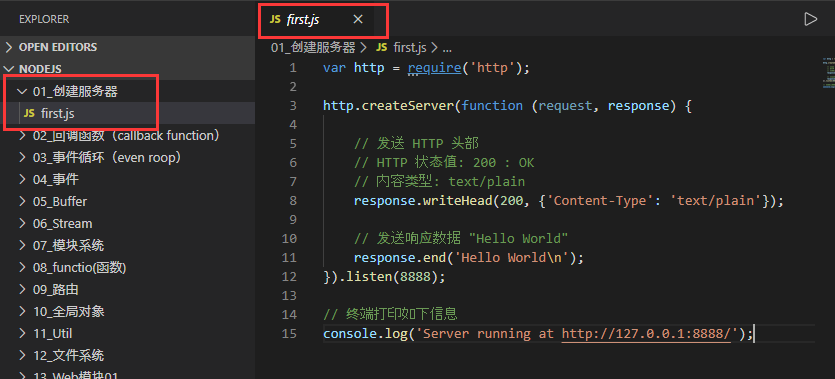Click the EXPLORER panel title

44,19
